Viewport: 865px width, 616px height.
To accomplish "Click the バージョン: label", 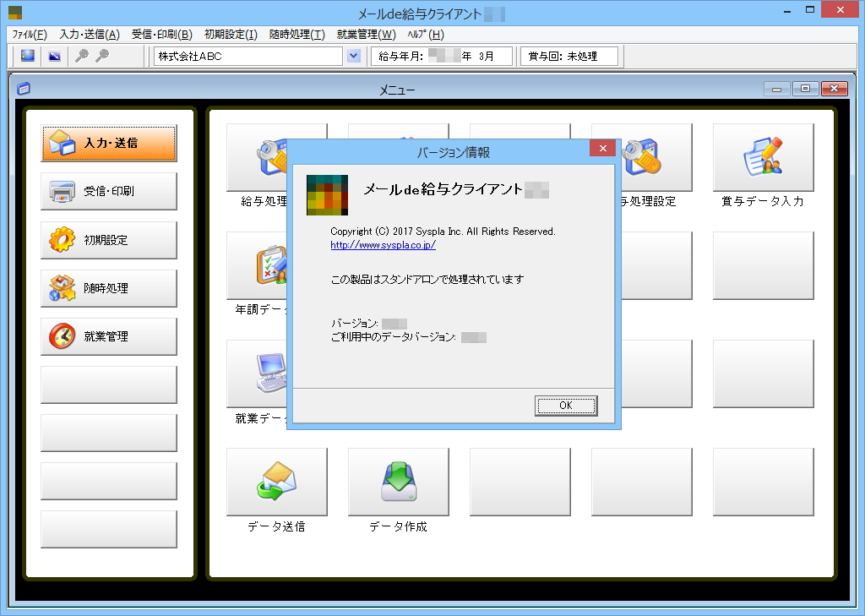I will coord(355,324).
